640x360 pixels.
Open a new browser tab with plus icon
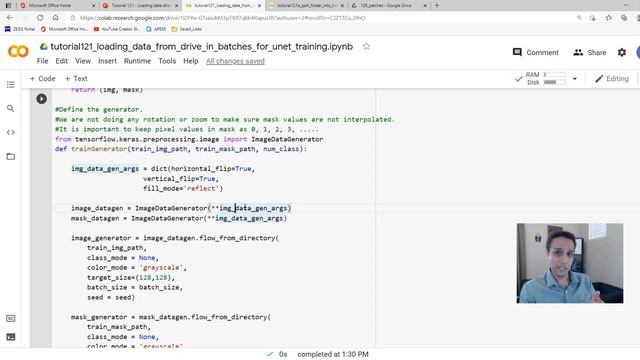pyautogui.click(x=437, y=6)
